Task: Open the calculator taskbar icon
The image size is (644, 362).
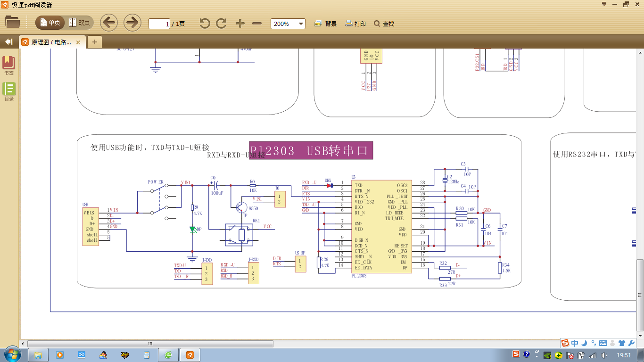Action: 147,355
